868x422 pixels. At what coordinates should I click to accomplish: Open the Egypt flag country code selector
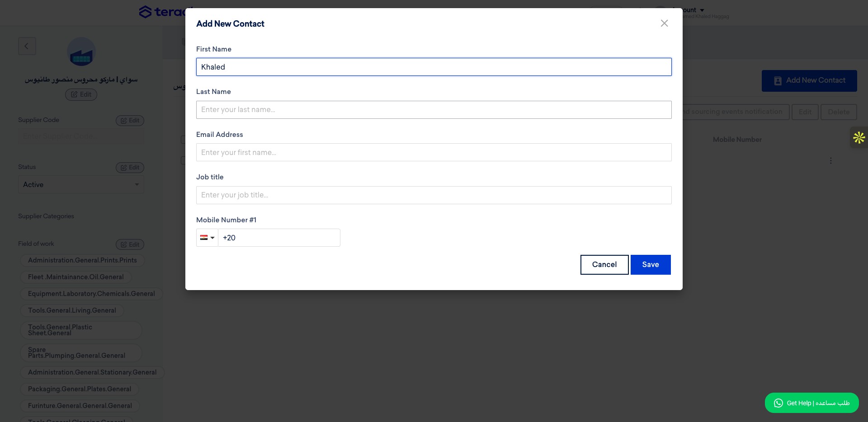(208, 238)
